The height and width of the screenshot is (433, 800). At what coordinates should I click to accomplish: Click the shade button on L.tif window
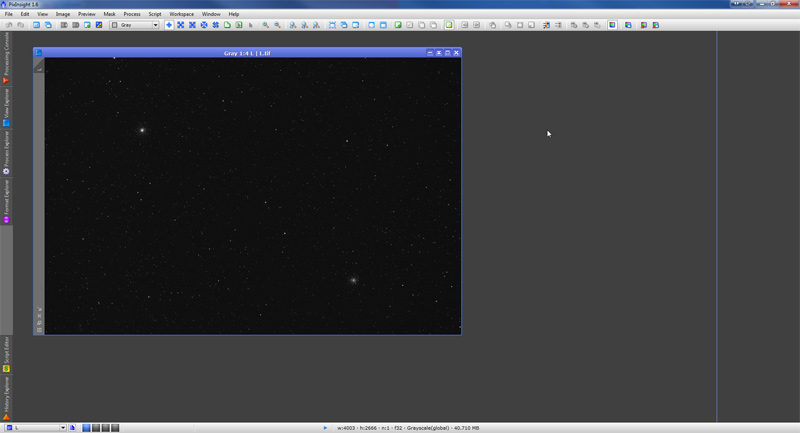pyautogui.click(x=429, y=52)
